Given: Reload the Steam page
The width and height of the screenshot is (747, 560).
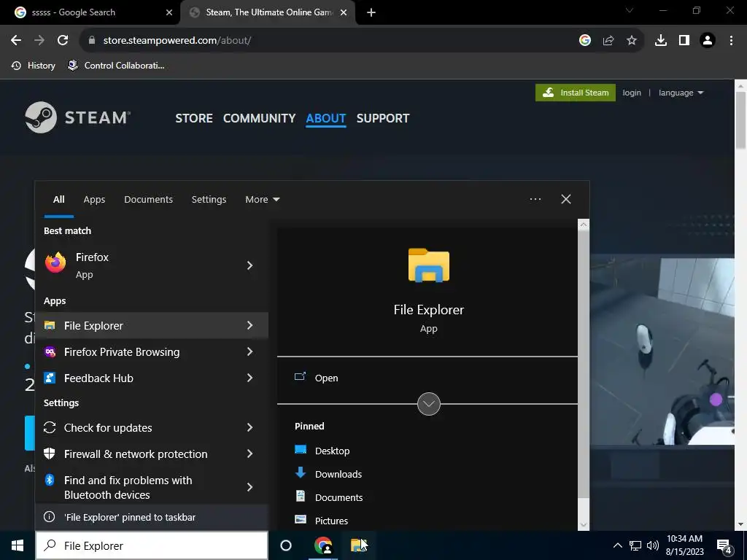Looking at the screenshot, I should click(x=63, y=41).
